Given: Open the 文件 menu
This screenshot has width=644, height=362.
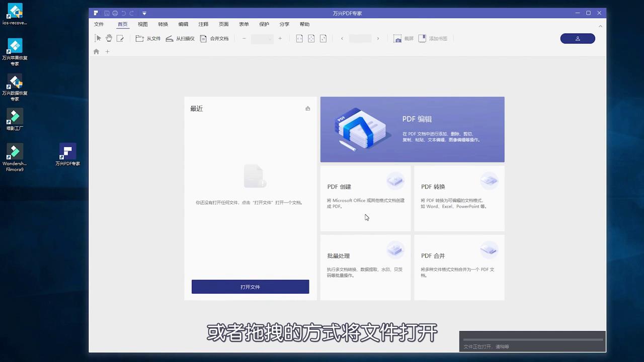Looking at the screenshot, I should (x=99, y=24).
